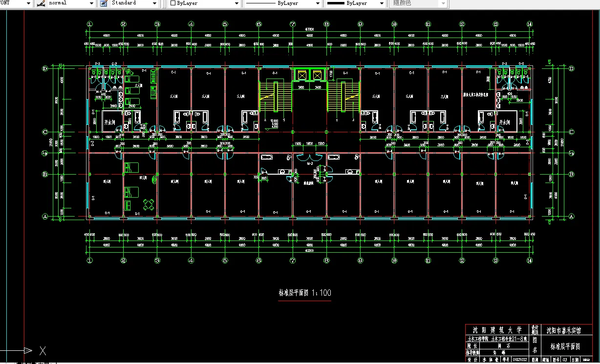Click the white ByLayer color swatch

[x=172, y=3]
